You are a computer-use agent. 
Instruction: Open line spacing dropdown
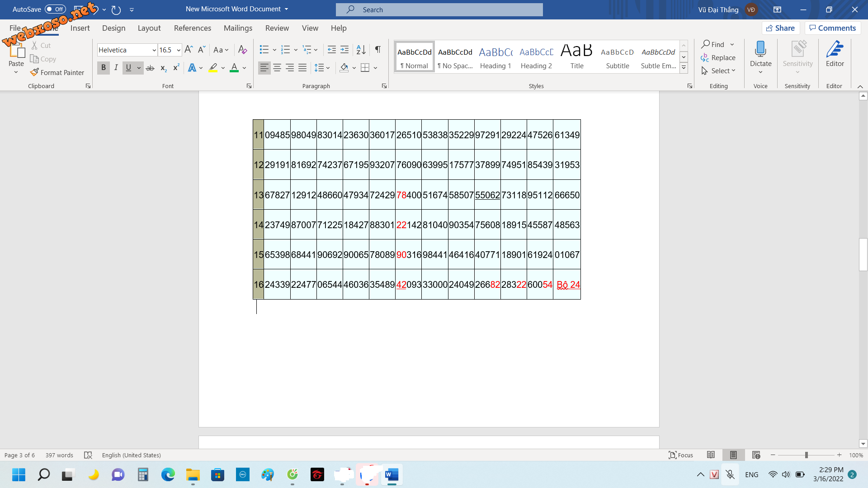tap(322, 68)
